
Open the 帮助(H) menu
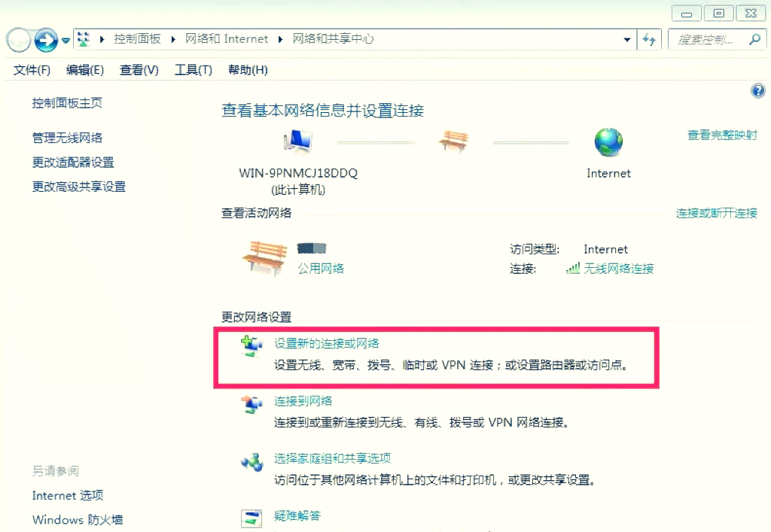pos(248,70)
